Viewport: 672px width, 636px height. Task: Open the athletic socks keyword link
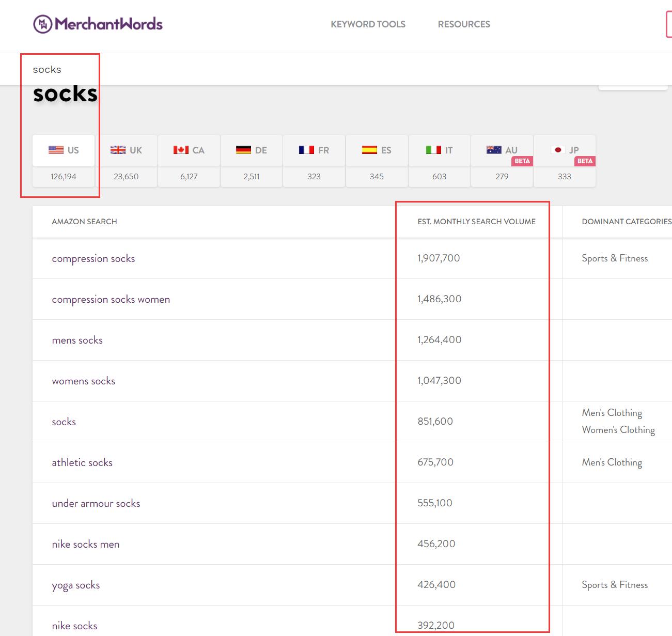82,462
